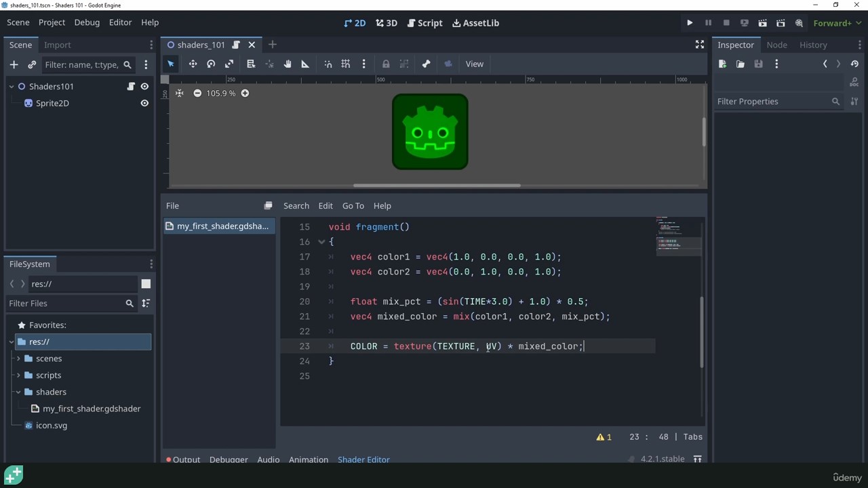Click the code editor vertical scrollbar
Screen dimensions: 868x488
(x=703, y=332)
